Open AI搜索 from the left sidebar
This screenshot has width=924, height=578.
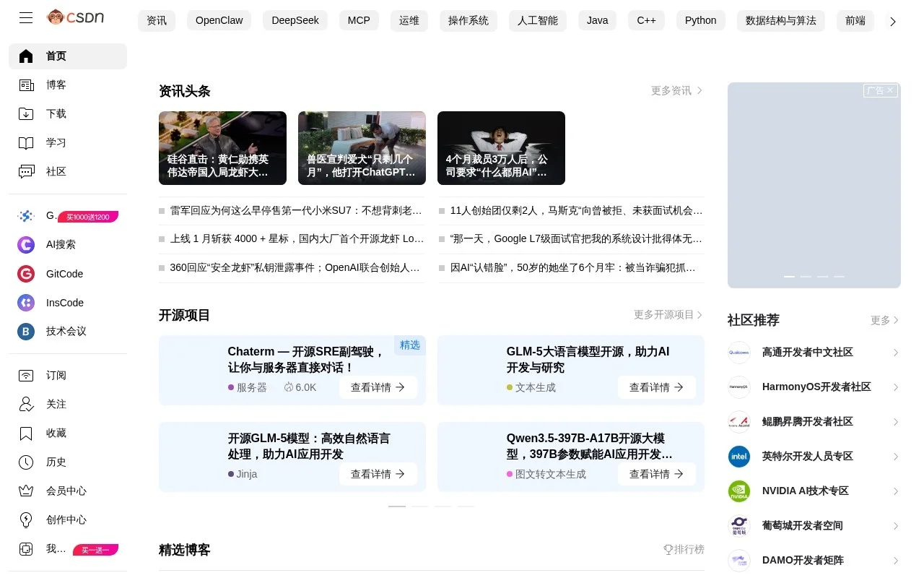[61, 245]
